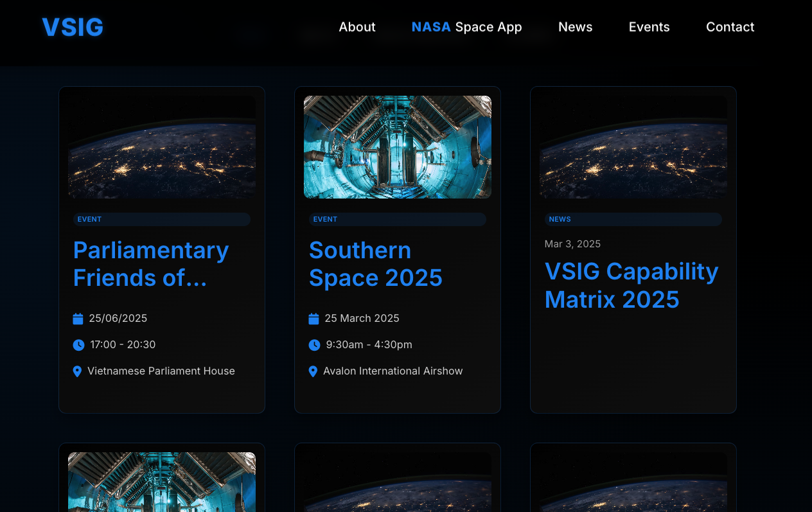The width and height of the screenshot is (812, 512).
Task: Click the EVENT tag on the Parliamentary card
Action: click(x=89, y=219)
